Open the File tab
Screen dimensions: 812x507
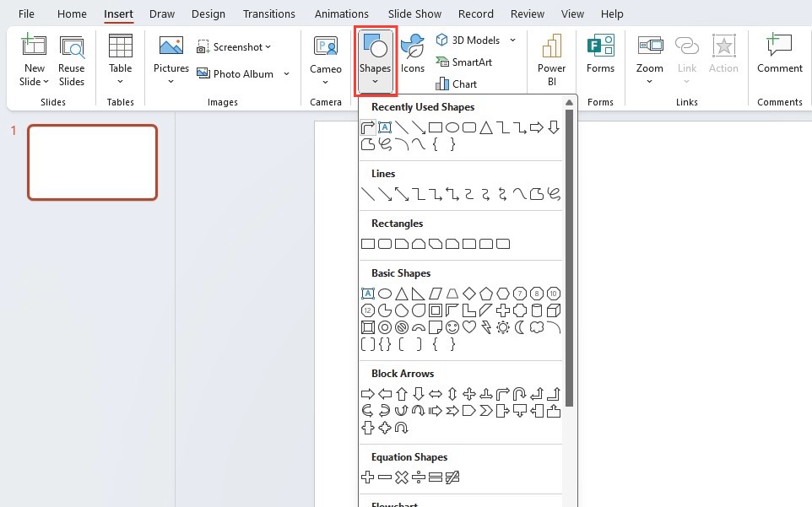point(26,14)
